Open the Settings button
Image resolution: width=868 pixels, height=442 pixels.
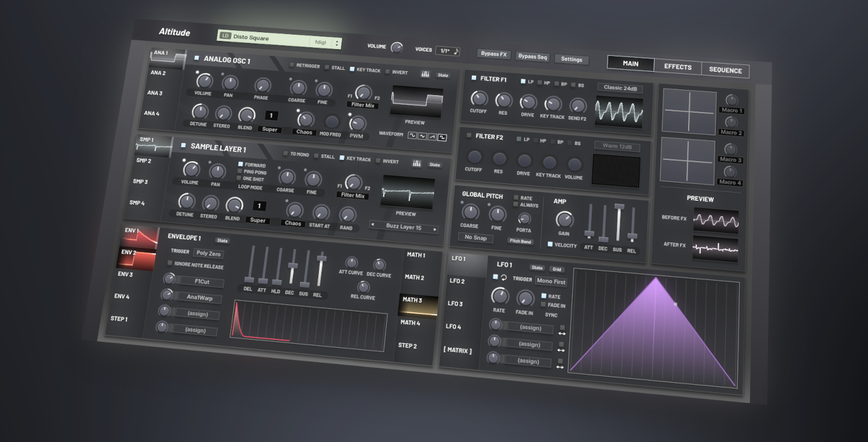(x=571, y=59)
